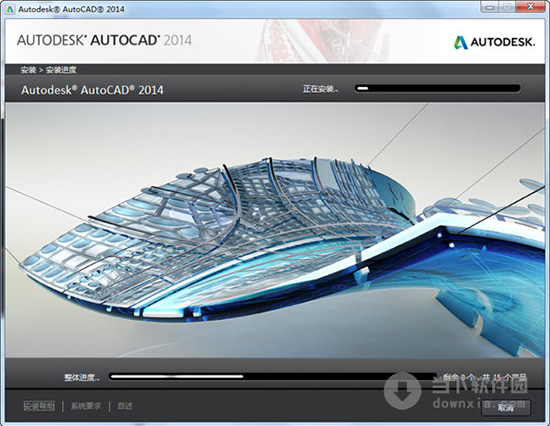Open the 安装帮助 help link
550x426 pixels.
tap(39, 406)
